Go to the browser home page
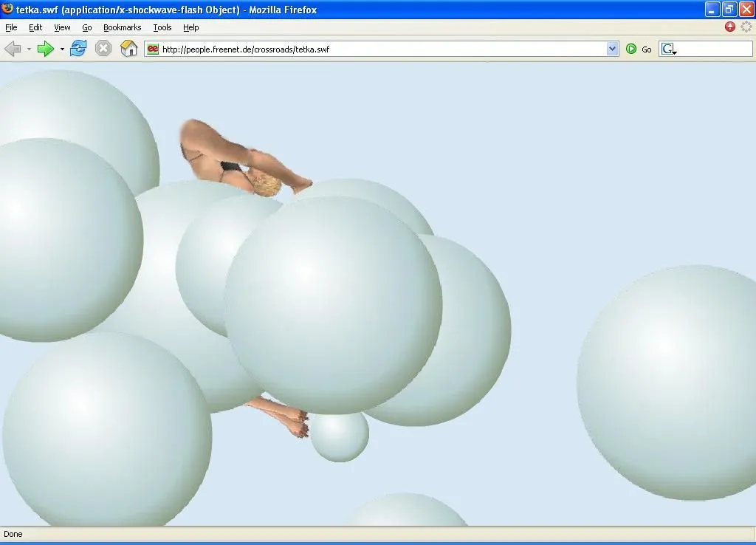756x545 pixels. coord(129,49)
